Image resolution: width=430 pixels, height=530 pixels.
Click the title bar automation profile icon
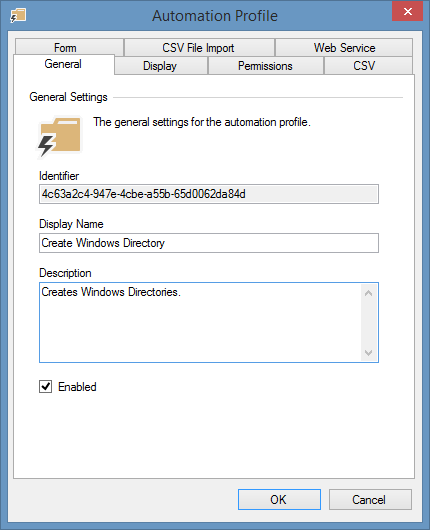(x=18, y=16)
